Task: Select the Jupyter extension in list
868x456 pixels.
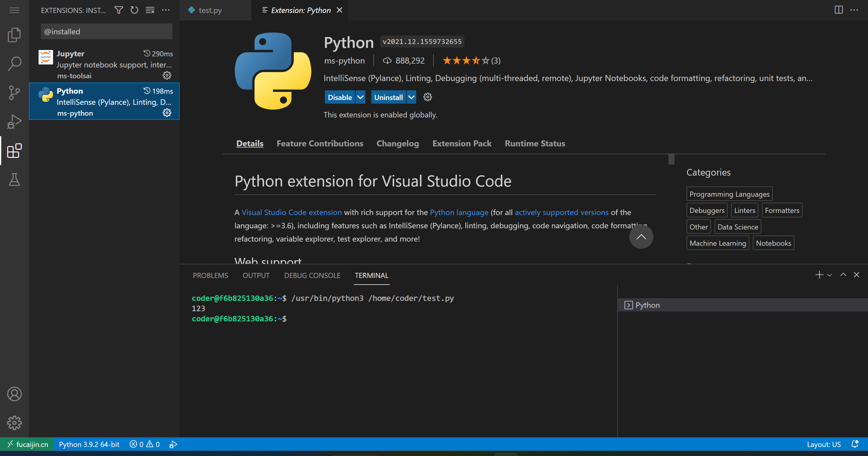Action: (x=104, y=64)
